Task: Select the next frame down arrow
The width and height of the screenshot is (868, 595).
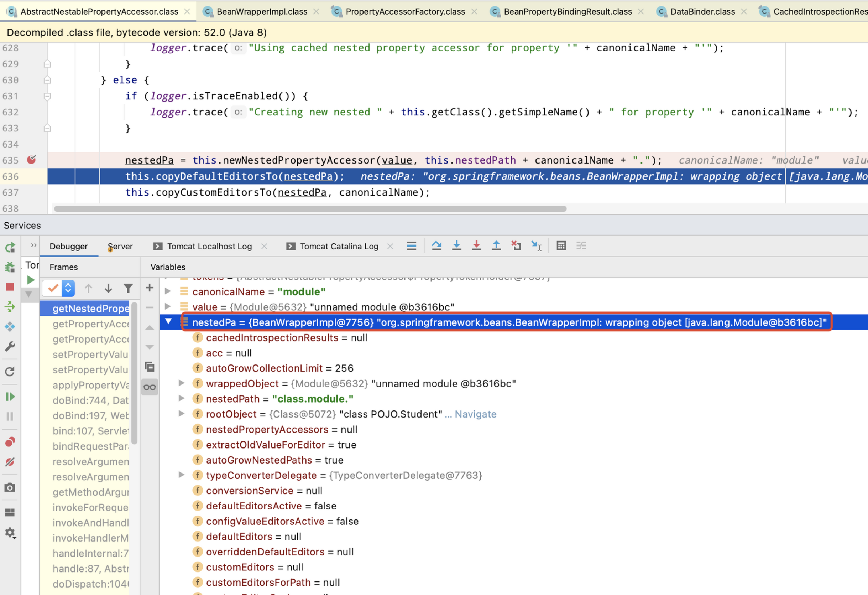Action: point(108,288)
